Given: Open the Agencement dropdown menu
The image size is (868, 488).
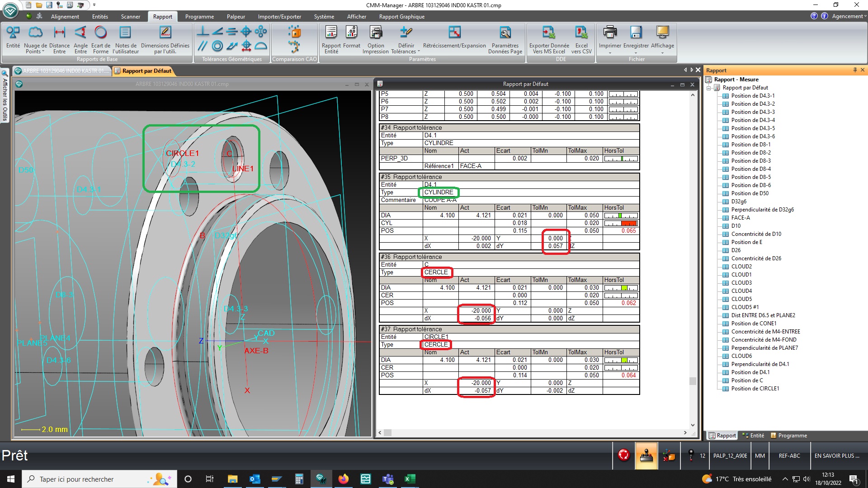Looking at the screenshot, I should (x=848, y=16).
